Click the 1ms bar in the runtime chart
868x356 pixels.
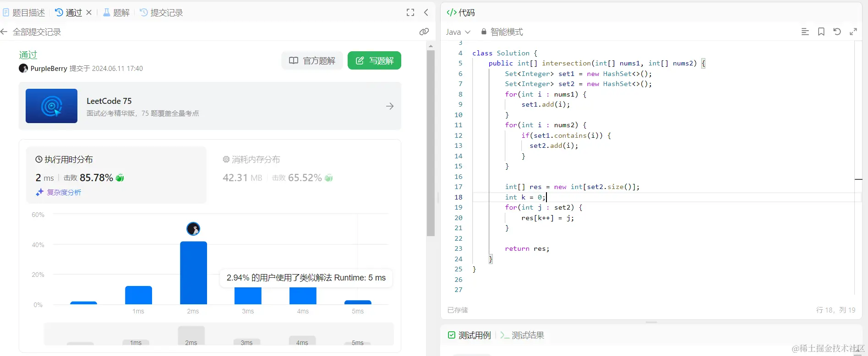138,295
